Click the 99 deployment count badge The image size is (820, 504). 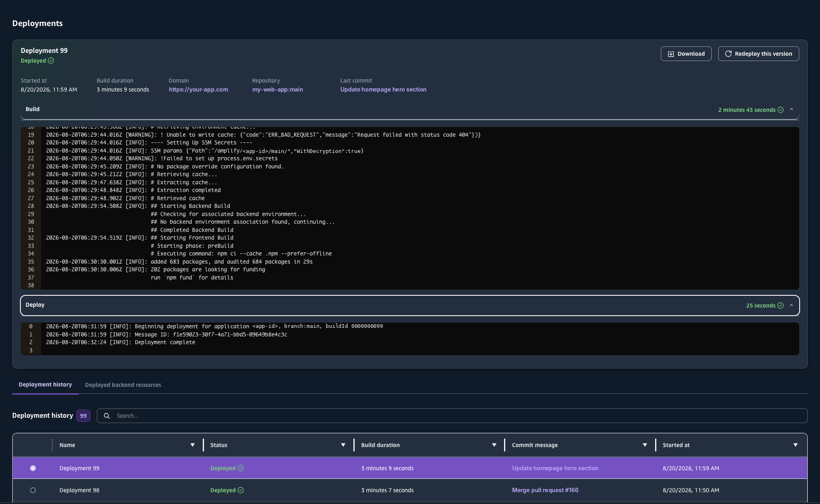point(83,416)
